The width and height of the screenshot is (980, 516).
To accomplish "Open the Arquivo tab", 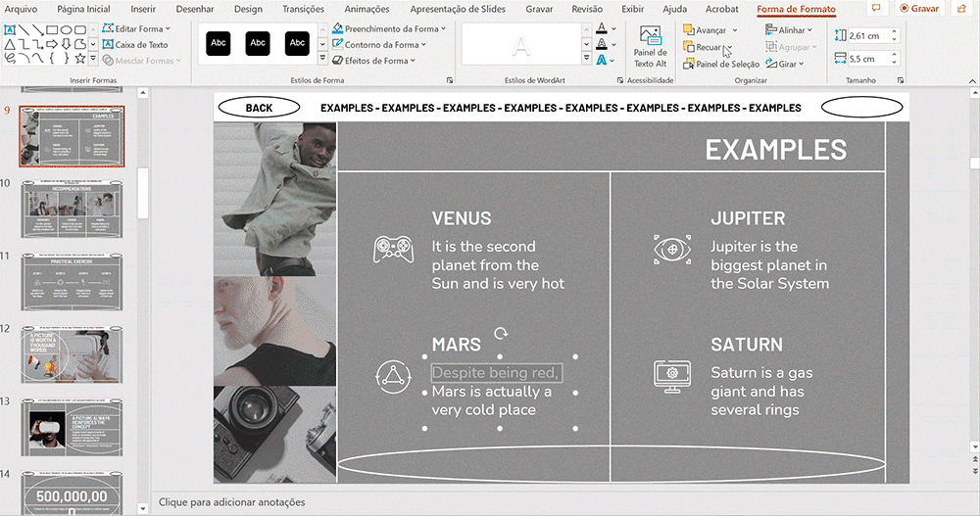I will click(21, 9).
